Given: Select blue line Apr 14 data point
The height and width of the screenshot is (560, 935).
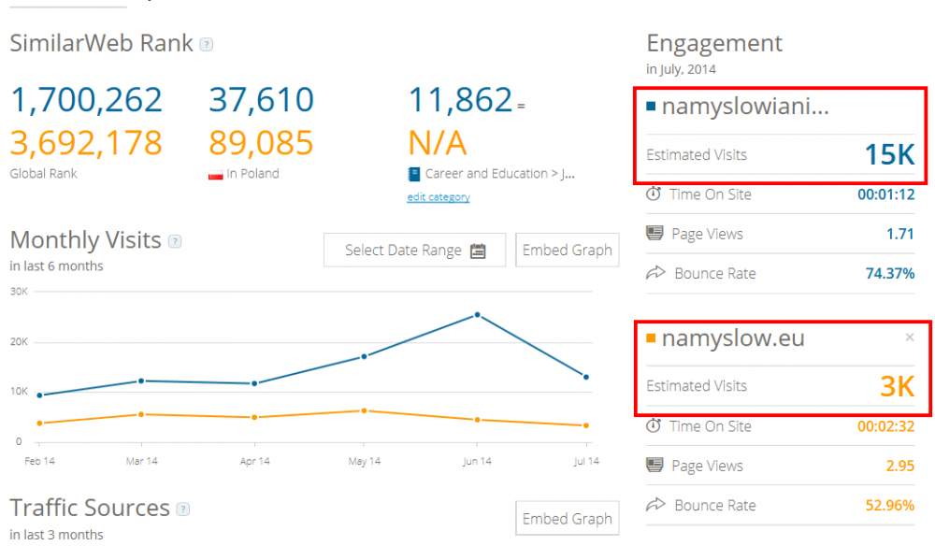Looking at the screenshot, I should click(254, 383).
